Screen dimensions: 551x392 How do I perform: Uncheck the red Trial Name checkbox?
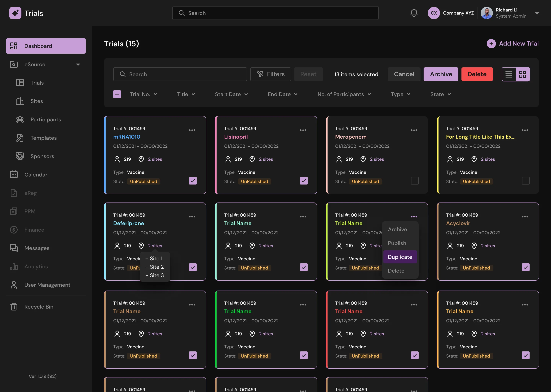pyautogui.click(x=415, y=355)
